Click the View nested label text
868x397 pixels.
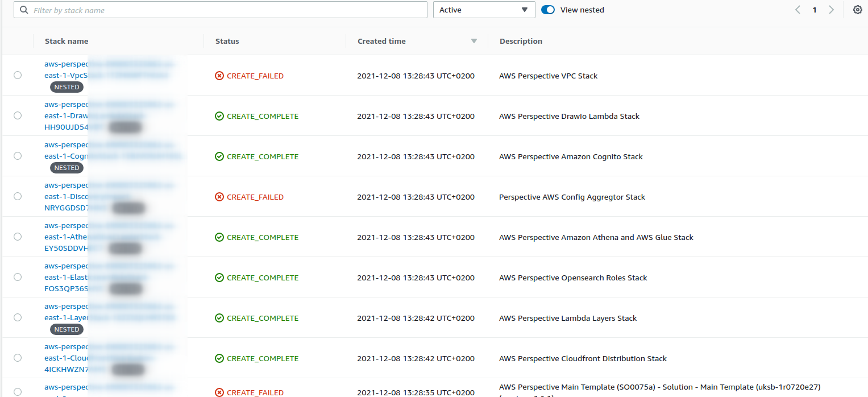pyautogui.click(x=582, y=10)
